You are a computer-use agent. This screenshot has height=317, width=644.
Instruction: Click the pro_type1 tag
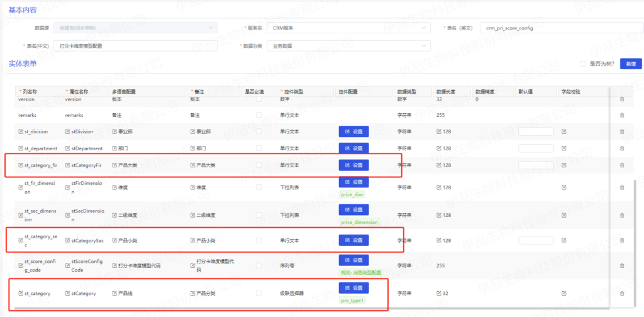pyautogui.click(x=353, y=301)
